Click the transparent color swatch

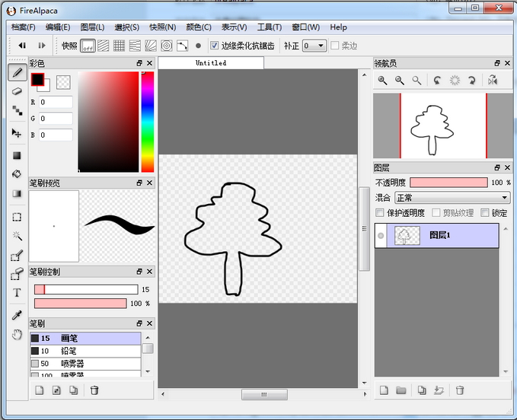63,82
